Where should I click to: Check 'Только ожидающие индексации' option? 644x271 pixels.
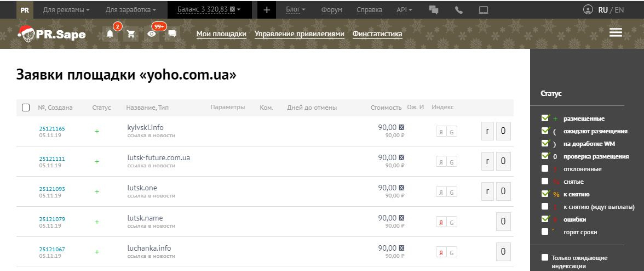point(544,257)
